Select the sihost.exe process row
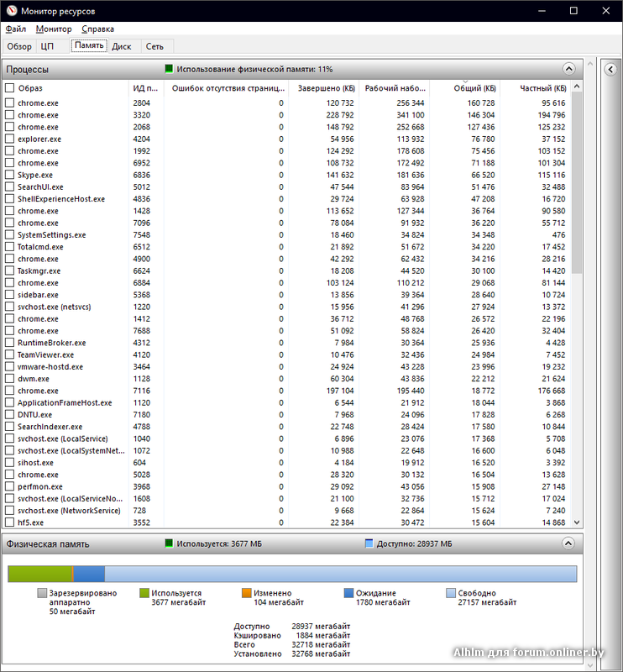This screenshot has height=672, width=623. coord(287,463)
